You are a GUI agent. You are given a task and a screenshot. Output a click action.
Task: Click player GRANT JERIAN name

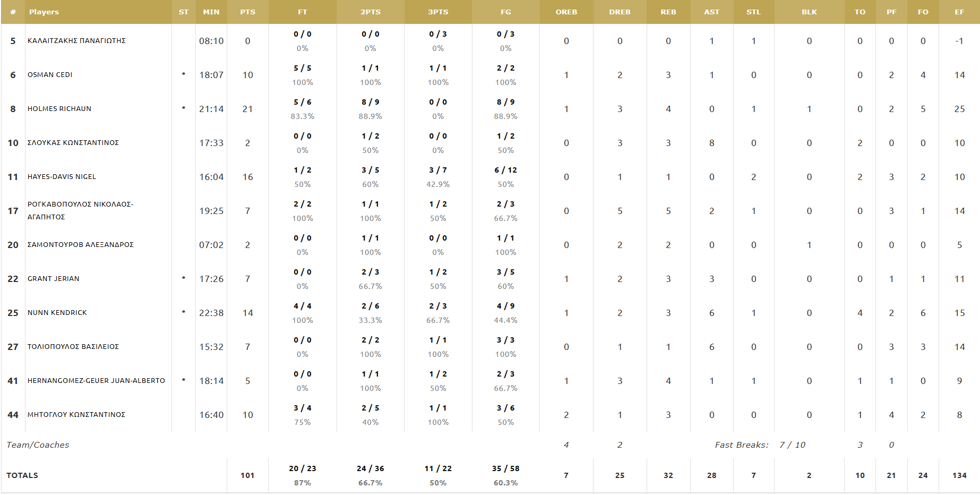(x=54, y=279)
